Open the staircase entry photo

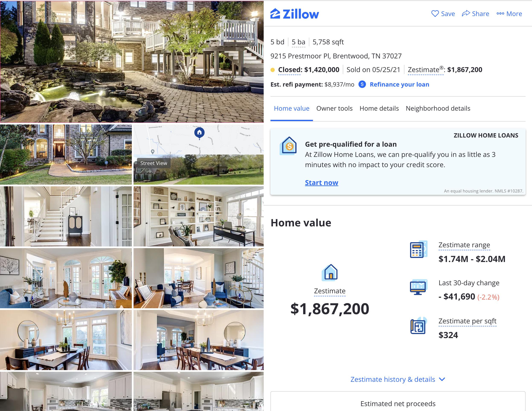66,216
